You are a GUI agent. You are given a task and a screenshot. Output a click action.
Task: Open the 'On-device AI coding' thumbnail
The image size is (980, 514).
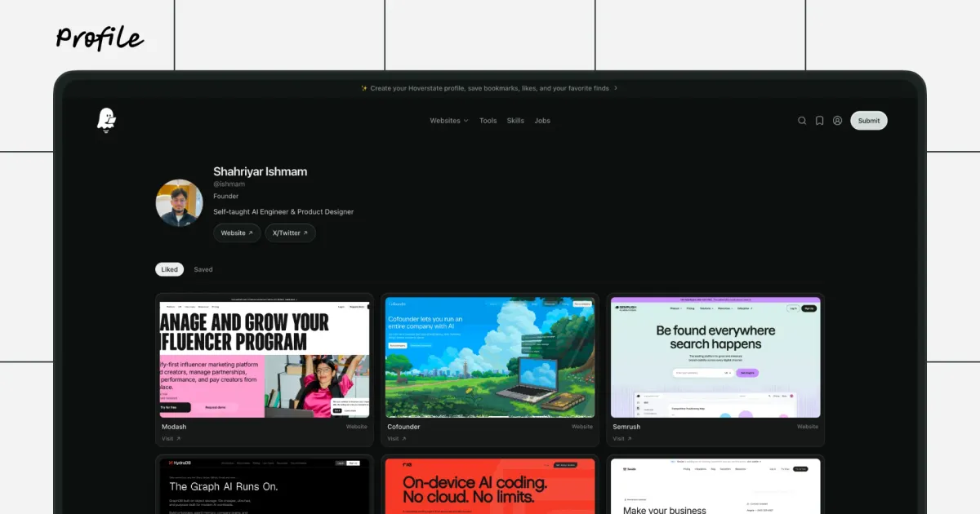pyautogui.click(x=490, y=486)
